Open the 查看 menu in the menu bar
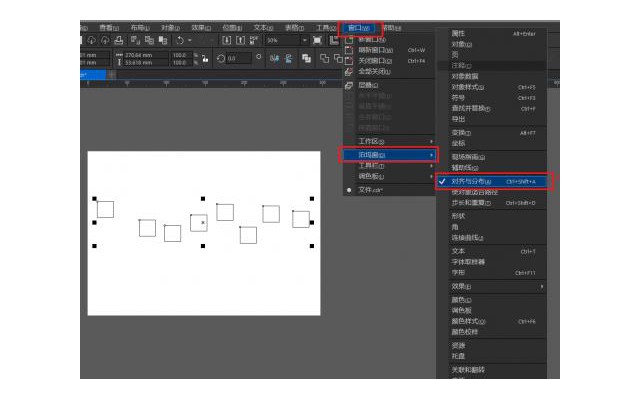Screen dimensions: 640x400 point(109,28)
